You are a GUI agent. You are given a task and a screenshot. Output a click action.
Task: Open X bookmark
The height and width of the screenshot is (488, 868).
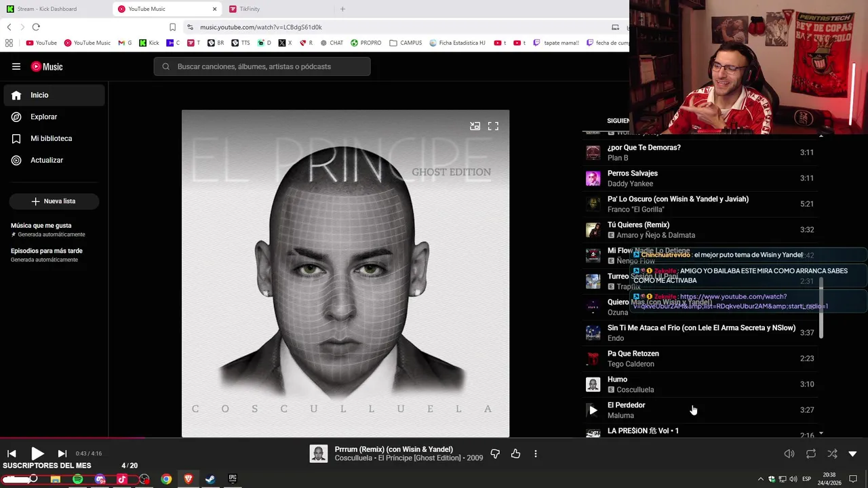[285, 43]
